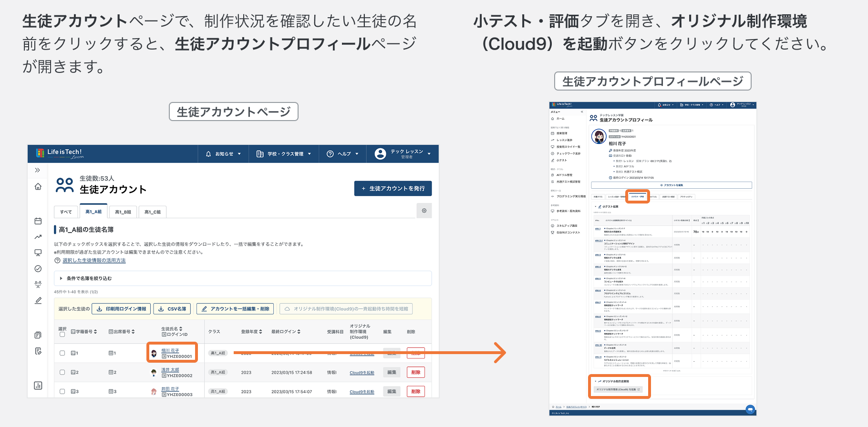Select the 高1_C組 tab
The height and width of the screenshot is (427, 868).
tap(153, 212)
